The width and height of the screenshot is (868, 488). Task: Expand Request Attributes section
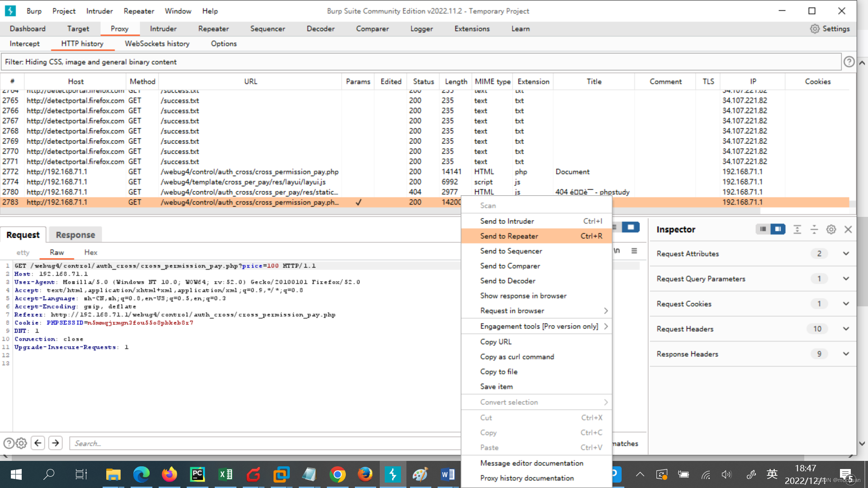(846, 254)
